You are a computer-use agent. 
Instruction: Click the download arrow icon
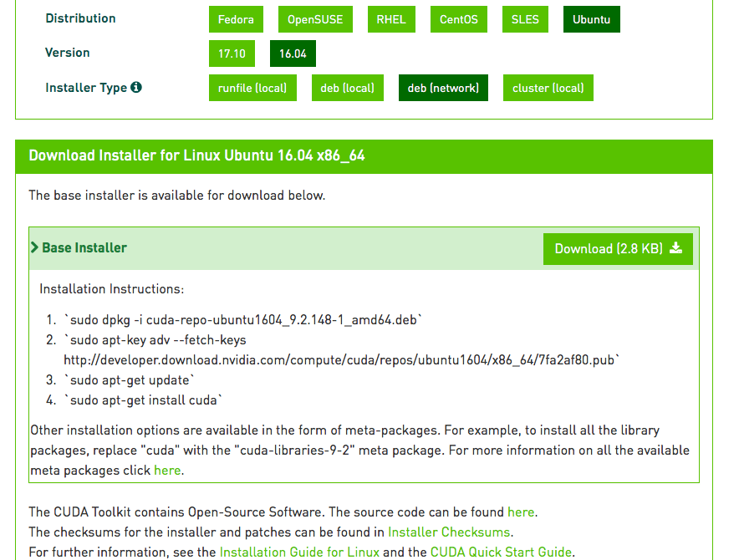coord(675,248)
